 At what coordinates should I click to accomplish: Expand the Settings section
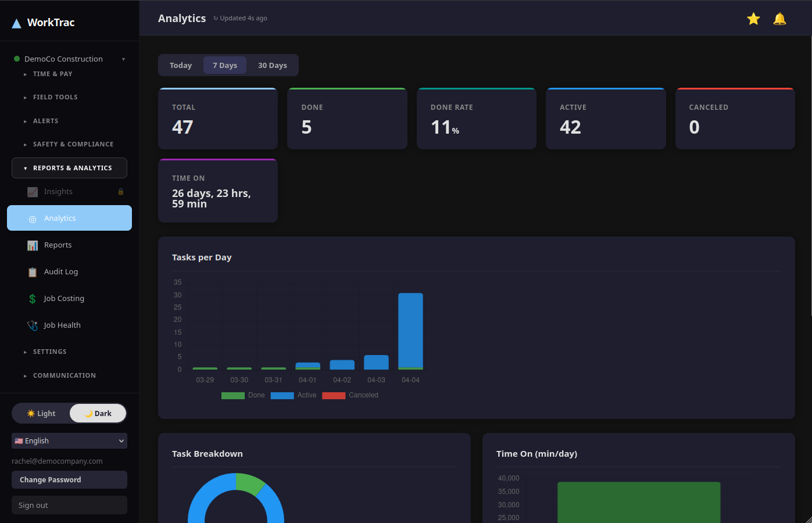(69, 352)
